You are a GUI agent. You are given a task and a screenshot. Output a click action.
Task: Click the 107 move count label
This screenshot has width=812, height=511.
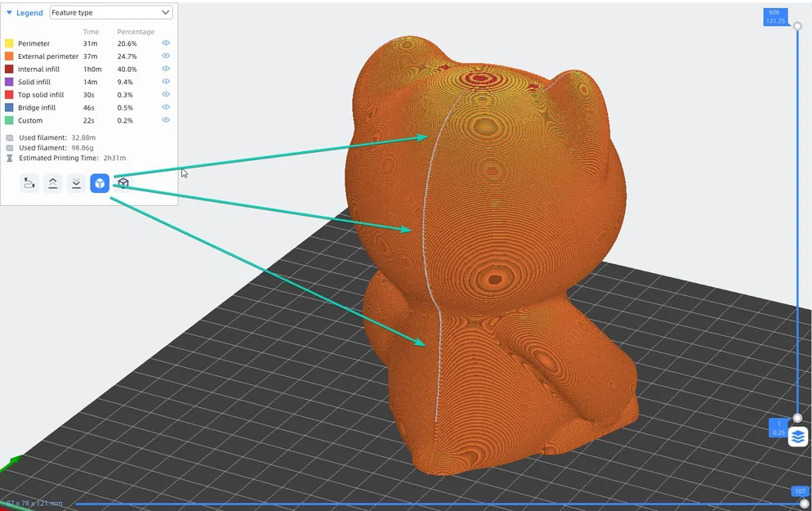click(800, 491)
